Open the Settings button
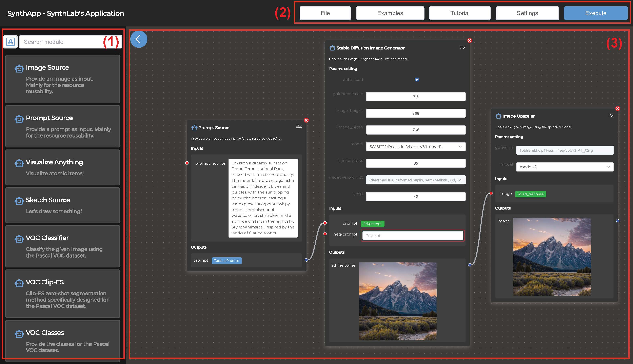The image size is (633, 364). [527, 13]
